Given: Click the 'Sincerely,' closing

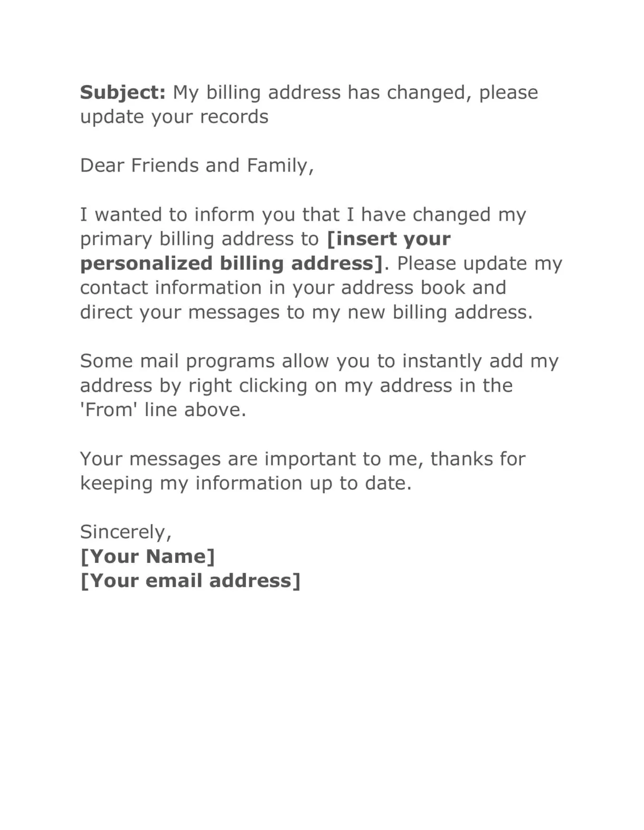Looking at the screenshot, I should (x=126, y=532).
